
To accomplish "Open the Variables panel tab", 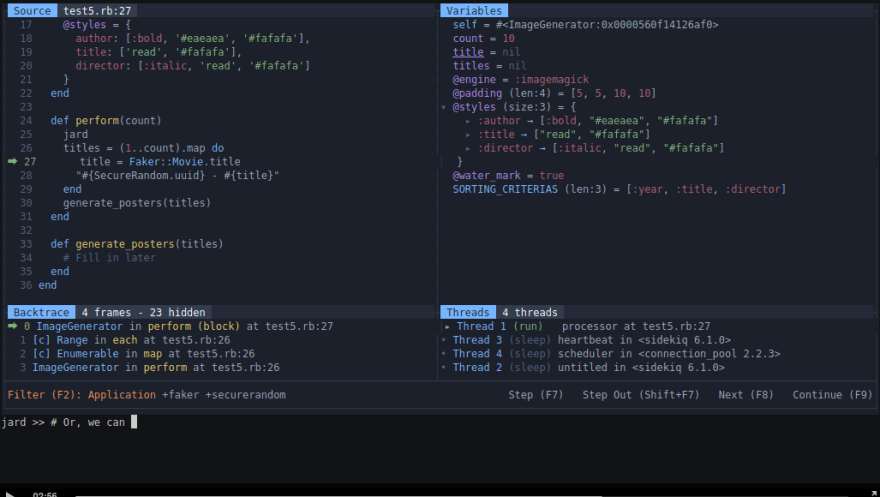I will (474, 11).
